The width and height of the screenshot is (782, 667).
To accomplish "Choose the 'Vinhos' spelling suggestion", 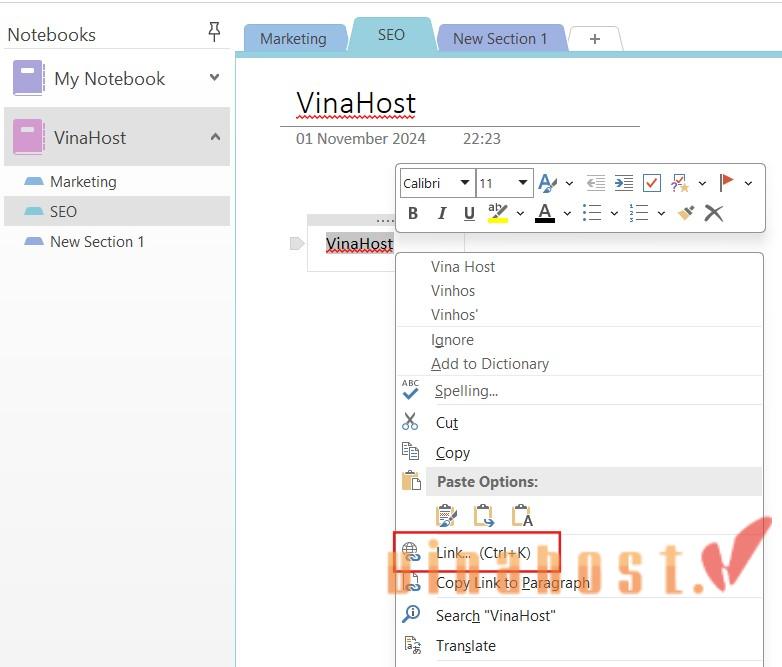I will click(x=580, y=291).
